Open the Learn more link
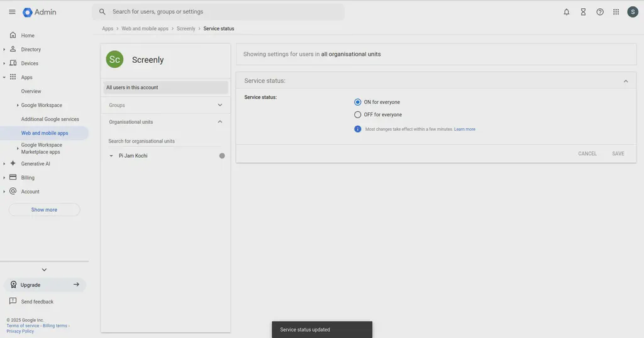The image size is (644, 338). click(465, 129)
